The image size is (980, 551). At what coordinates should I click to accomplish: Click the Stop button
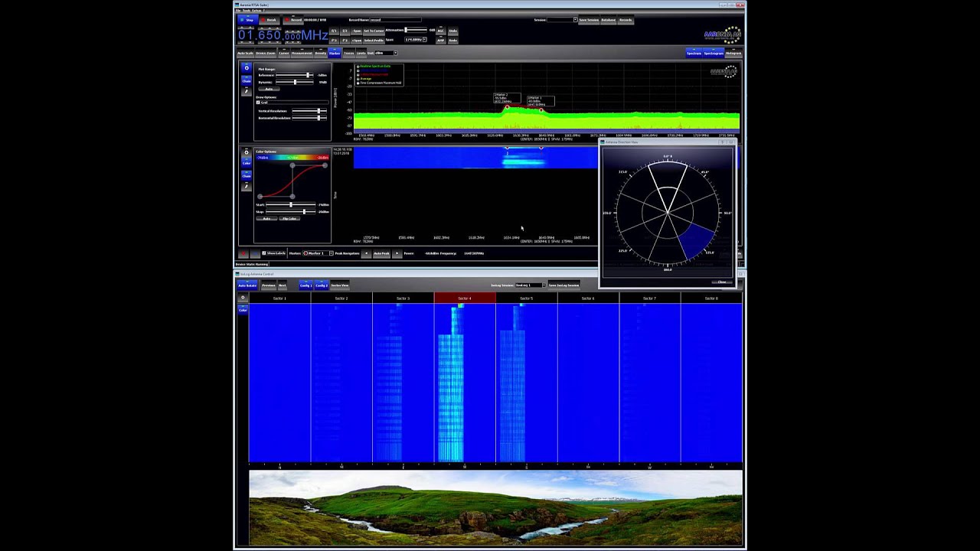pyautogui.click(x=248, y=20)
